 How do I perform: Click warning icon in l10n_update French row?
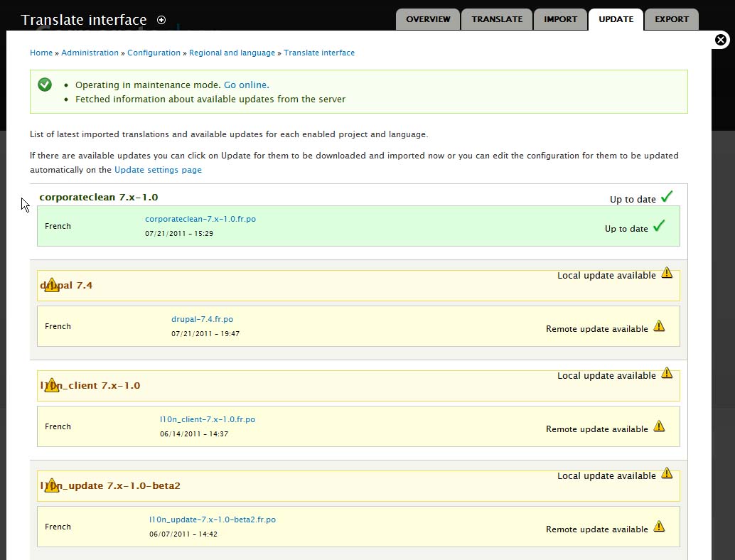(x=659, y=527)
